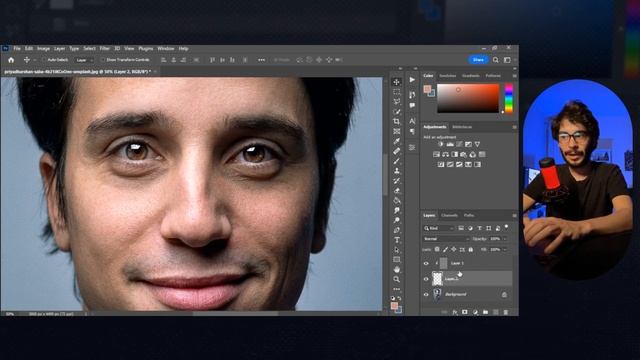Screen dimensions: 640x360
Task: Click inside the Color panel picker field
Action: 468,98
